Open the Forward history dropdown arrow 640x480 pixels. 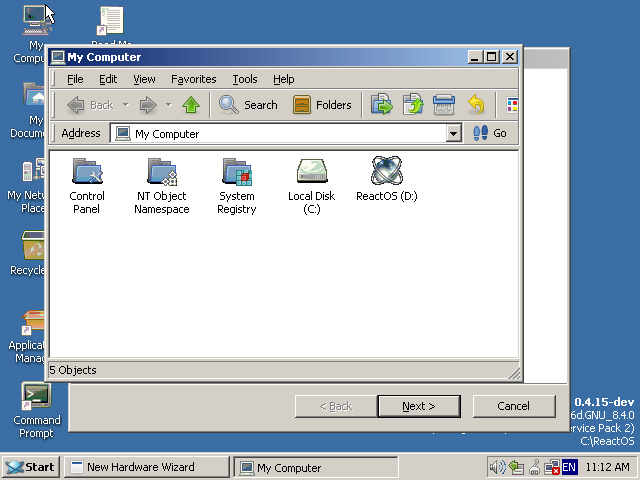click(169, 105)
